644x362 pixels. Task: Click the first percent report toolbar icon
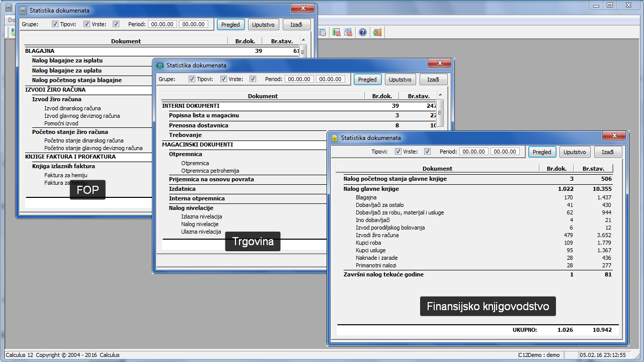point(336,32)
